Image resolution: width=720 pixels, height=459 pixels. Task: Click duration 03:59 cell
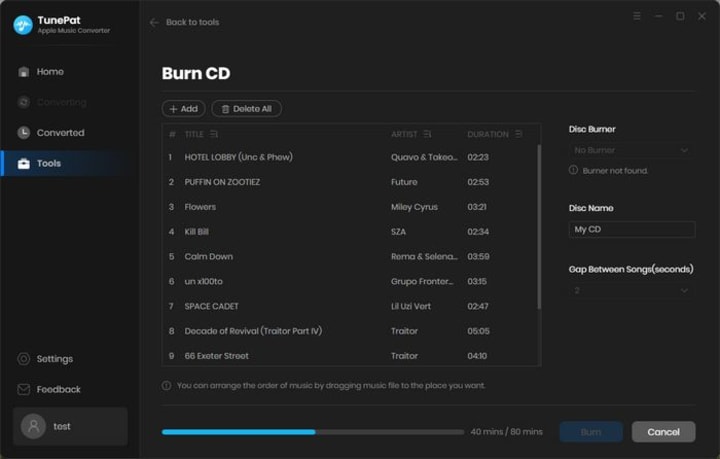(478, 257)
